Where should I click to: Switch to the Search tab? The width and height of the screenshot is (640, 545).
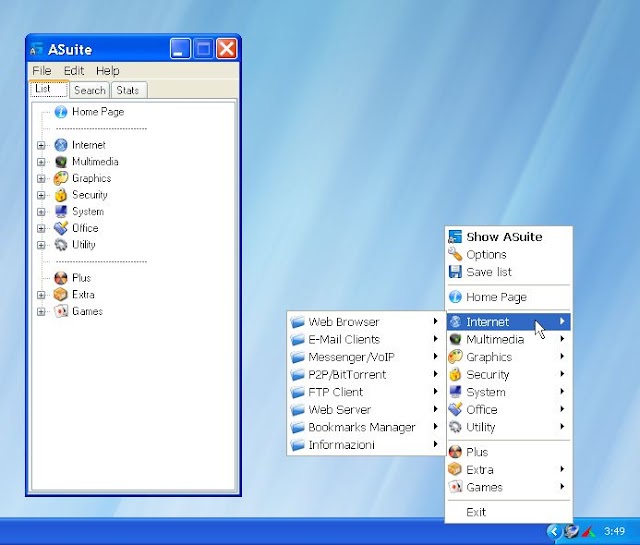[x=89, y=90]
